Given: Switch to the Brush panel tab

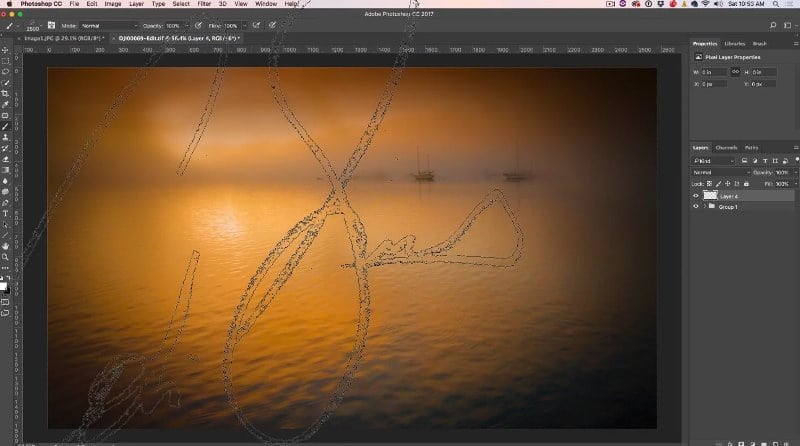Looking at the screenshot, I should coord(759,43).
